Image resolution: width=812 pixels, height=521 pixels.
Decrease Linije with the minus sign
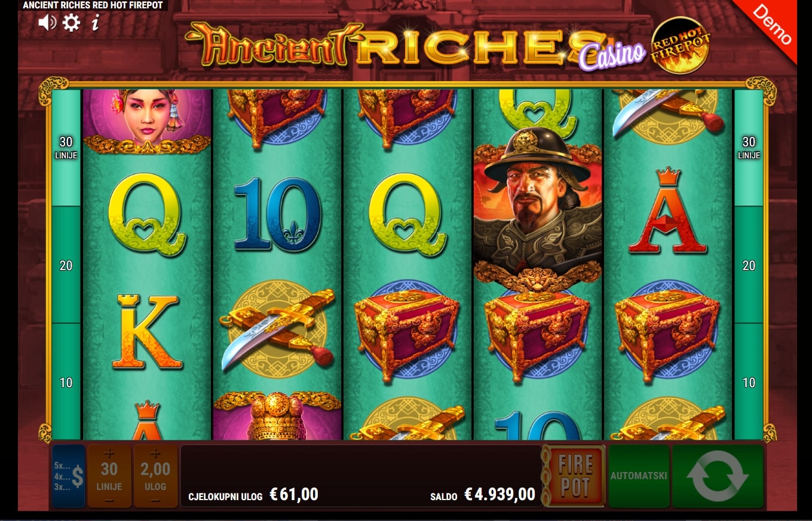[x=109, y=500]
